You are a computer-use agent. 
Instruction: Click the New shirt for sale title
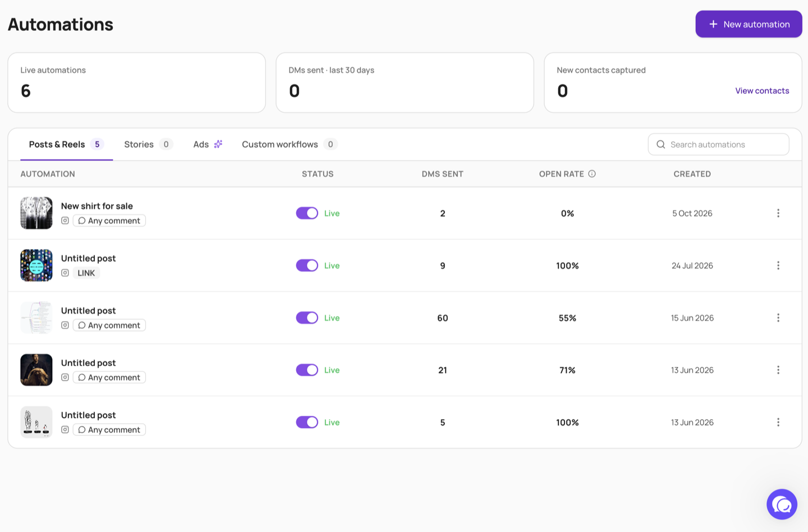[97, 206]
